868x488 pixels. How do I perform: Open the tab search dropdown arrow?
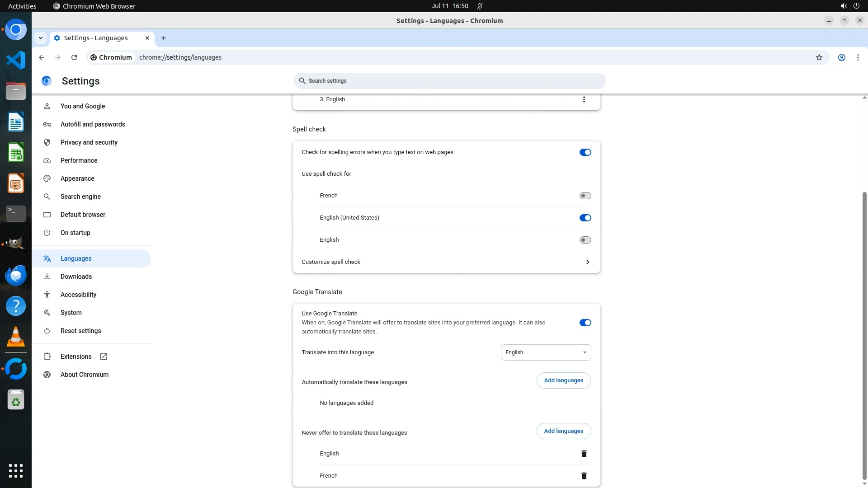point(41,38)
